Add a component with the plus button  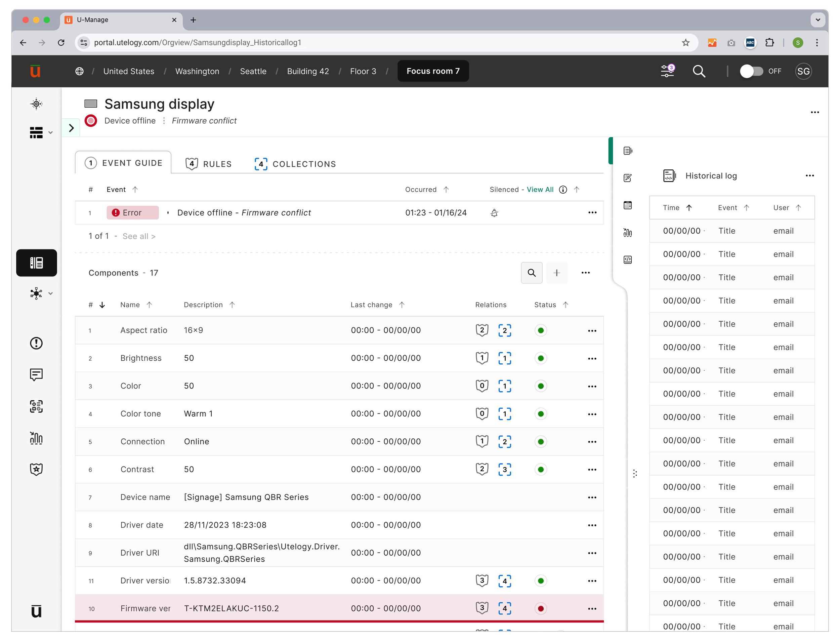[x=557, y=273]
